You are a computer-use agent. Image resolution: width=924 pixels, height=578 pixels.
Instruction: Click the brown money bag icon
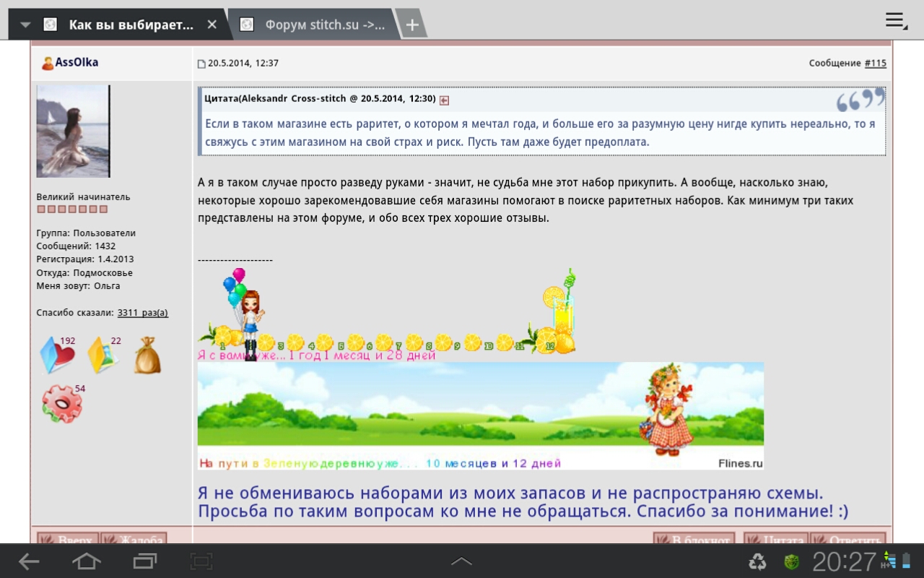click(147, 355)
